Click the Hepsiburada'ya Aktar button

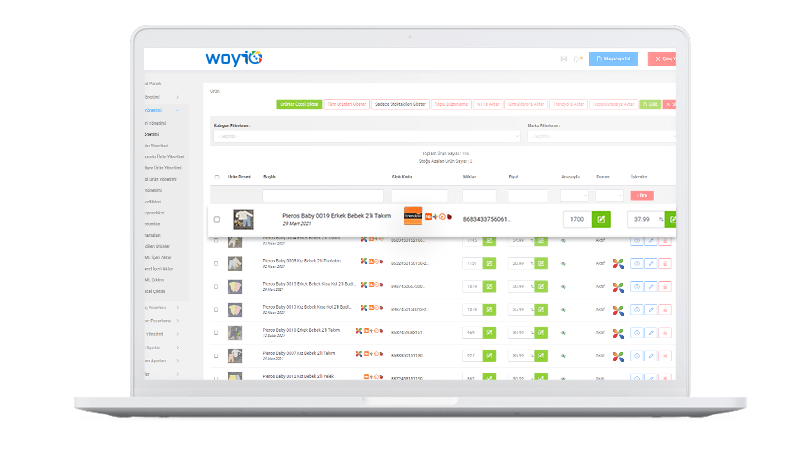(614, 104)
